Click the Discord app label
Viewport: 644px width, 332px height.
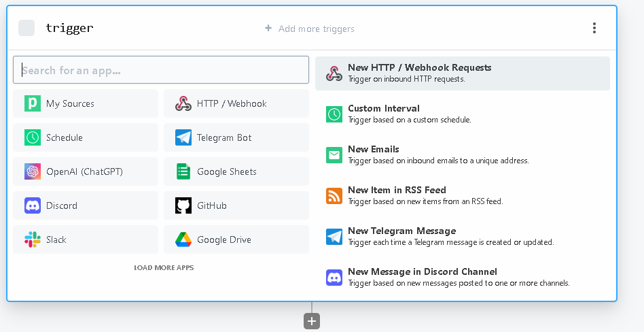coord(62,205)
